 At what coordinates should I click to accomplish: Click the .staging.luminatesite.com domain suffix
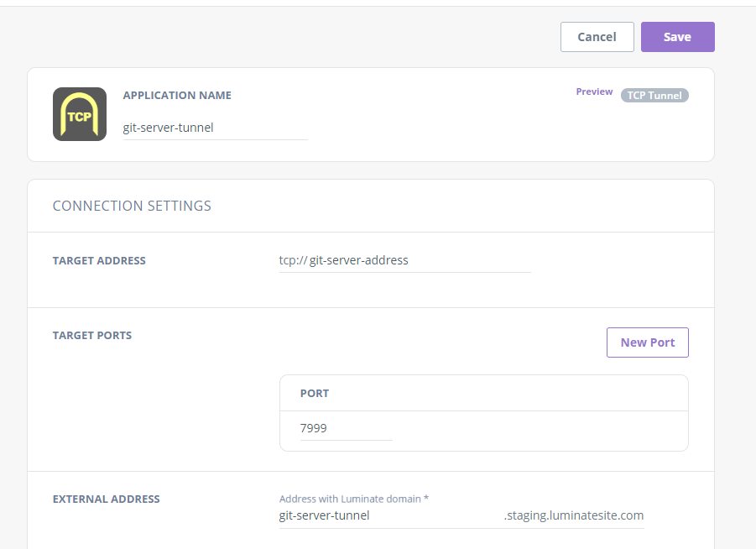point(574,515)
